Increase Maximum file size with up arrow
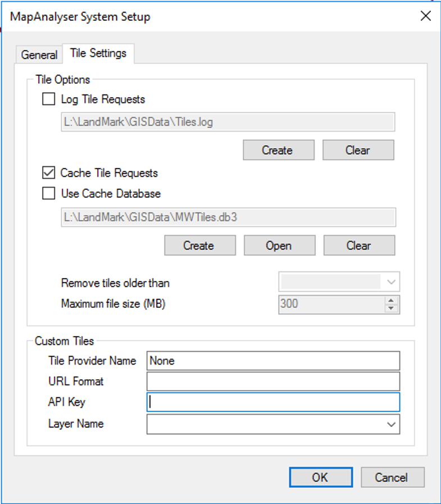 click(392, 301)
